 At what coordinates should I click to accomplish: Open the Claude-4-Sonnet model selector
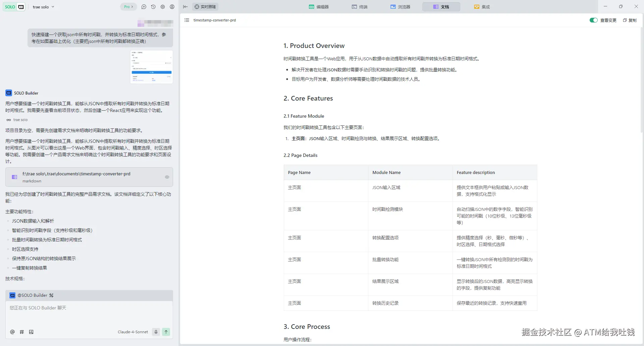tap(133, 332)
